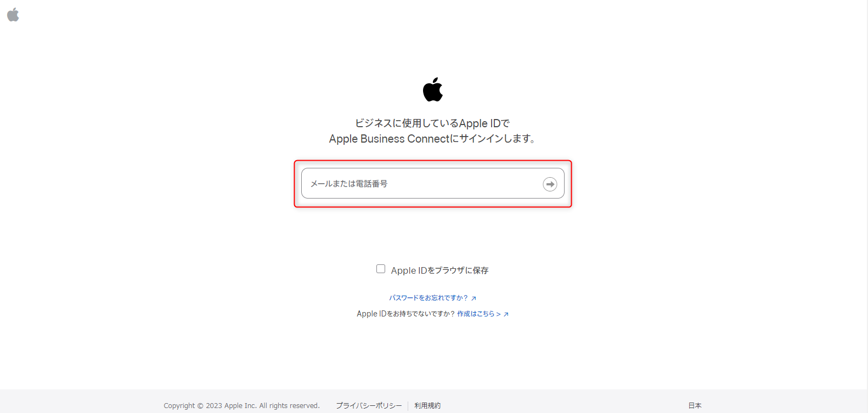
Task: Open 利用規約 in the footer
Action: (427, 405)
